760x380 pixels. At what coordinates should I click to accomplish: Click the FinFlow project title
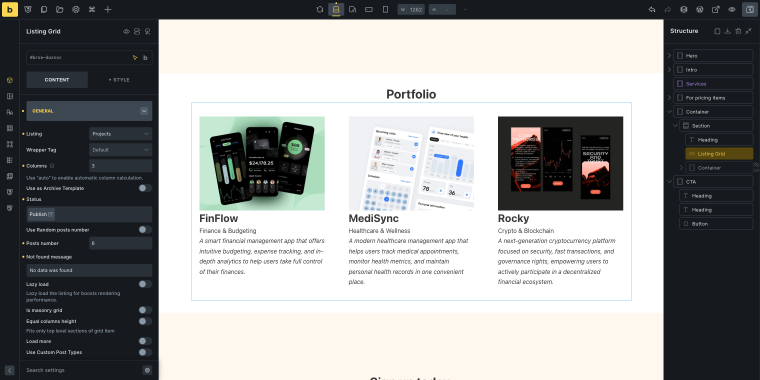pos(219,219)
